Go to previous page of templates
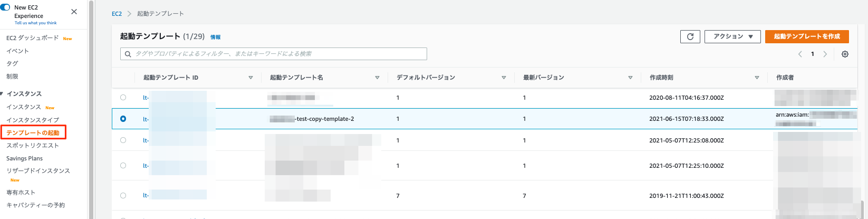This screenshot has height=219, width=868. click(800, 54)
